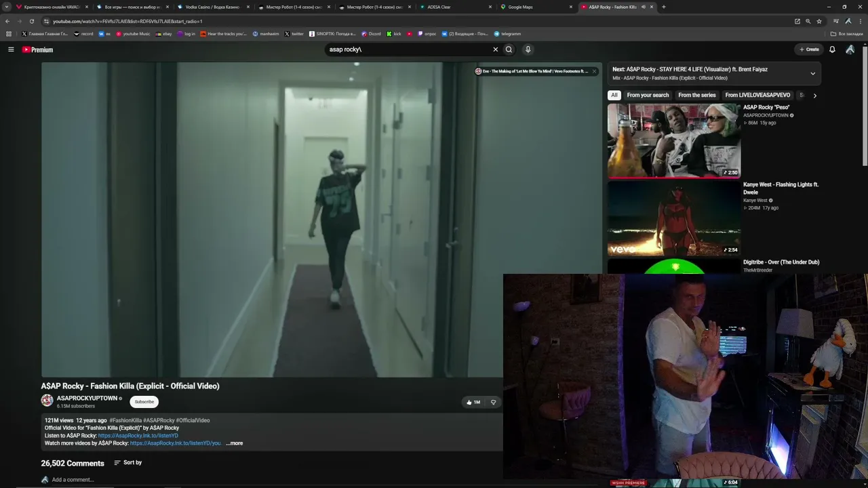Click the #FashionKilla hashtag
This screenshot has height=488, width=868.
(x=125, y=420)
